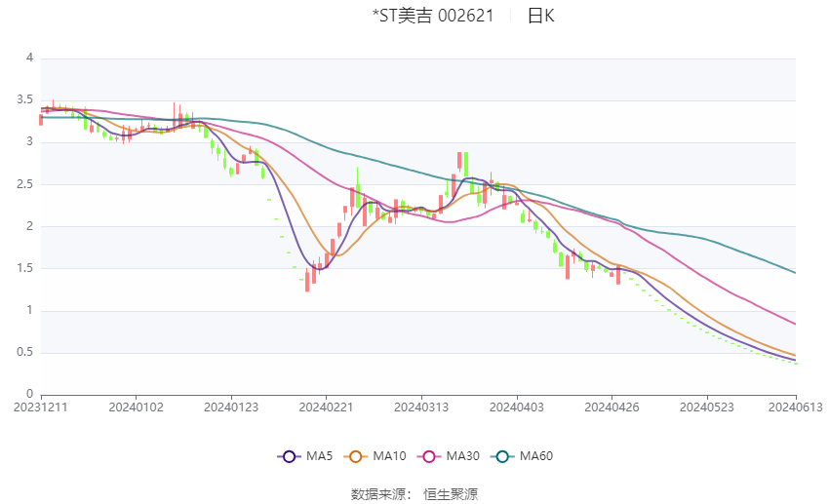The height and width of the screenshot is (504, 829).
Task: Click the 20240102 date axis label
Action: point(136,407)
